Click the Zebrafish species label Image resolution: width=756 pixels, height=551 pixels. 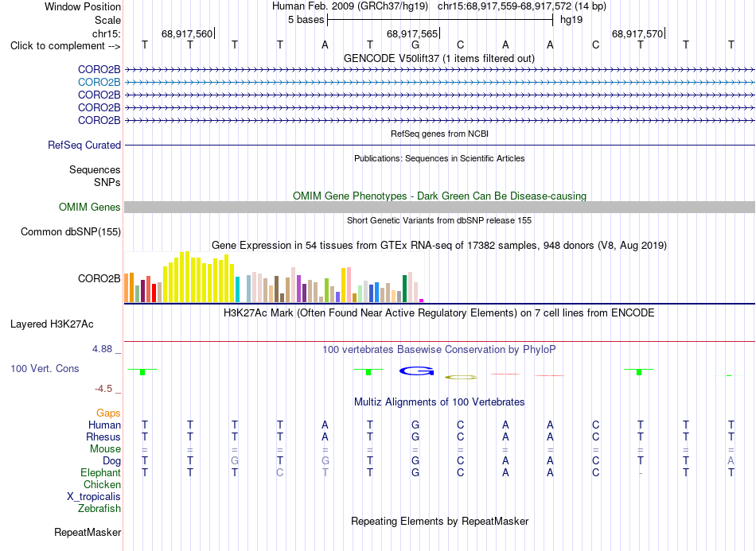point(99,508)
